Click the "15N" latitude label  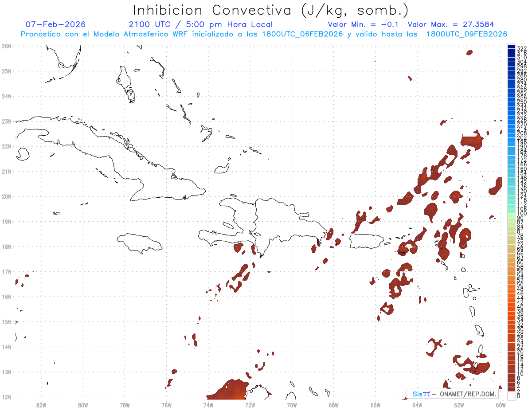point(7,321)
